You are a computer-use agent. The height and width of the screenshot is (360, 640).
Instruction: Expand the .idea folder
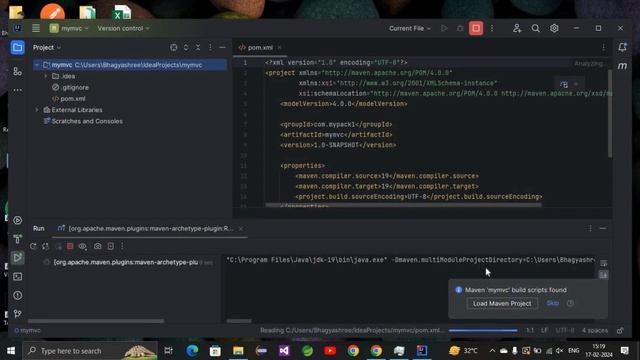click(46, 76)
